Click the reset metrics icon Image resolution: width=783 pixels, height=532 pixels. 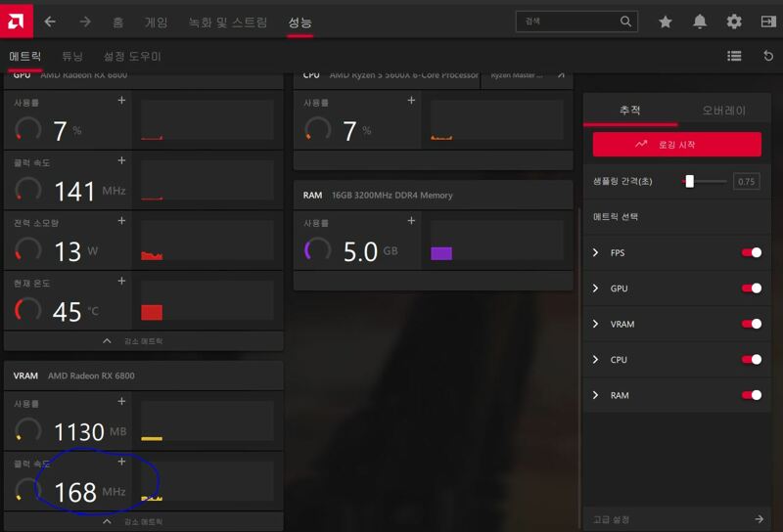(768, 56)
